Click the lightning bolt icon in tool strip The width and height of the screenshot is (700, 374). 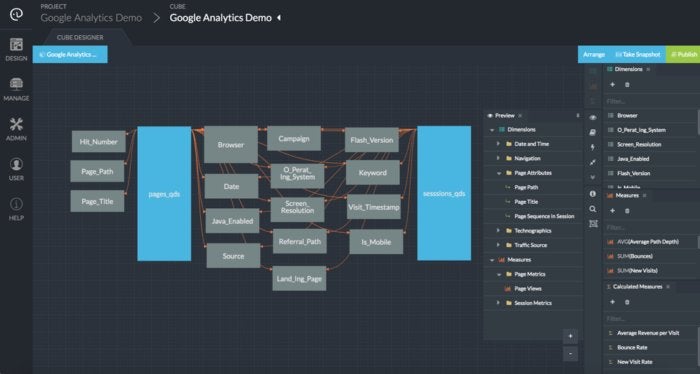pyautogui.click(x=593, y=147)
